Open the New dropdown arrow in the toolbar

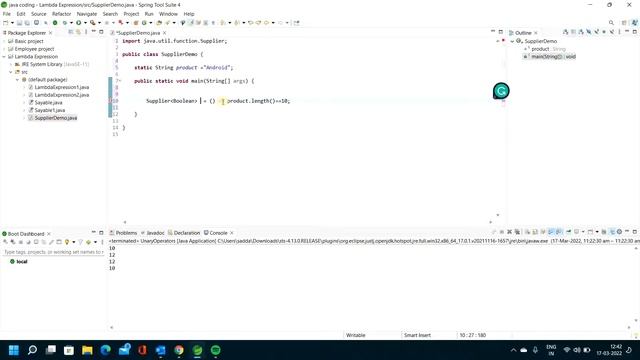(x=12, y=23)
